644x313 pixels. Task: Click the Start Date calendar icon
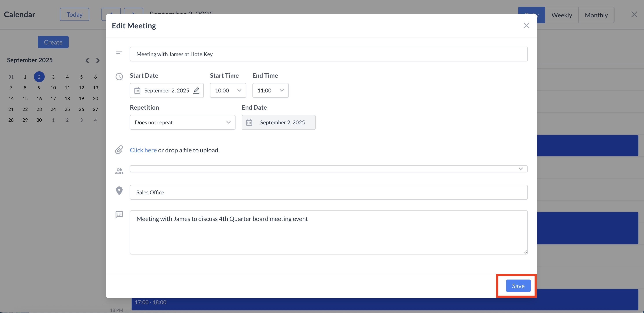pos(137,90)
